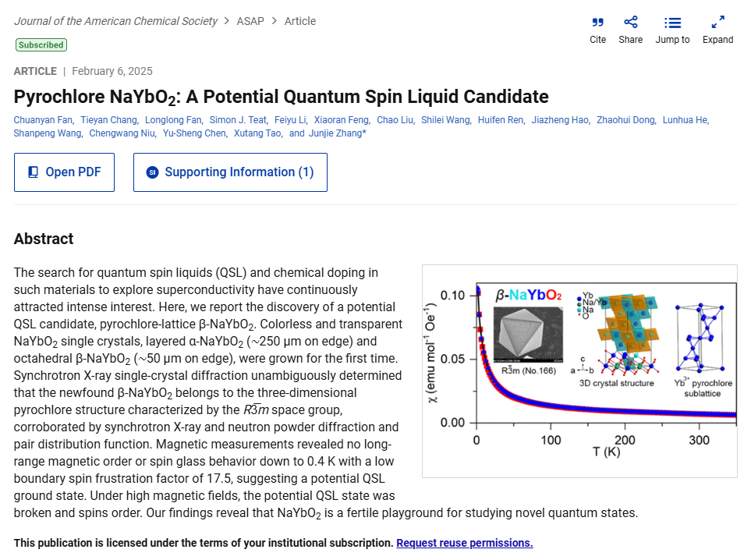The width and height of the screenshot is (751, 560).
Task: Click Request reuse permissions link
Action: 464,543
